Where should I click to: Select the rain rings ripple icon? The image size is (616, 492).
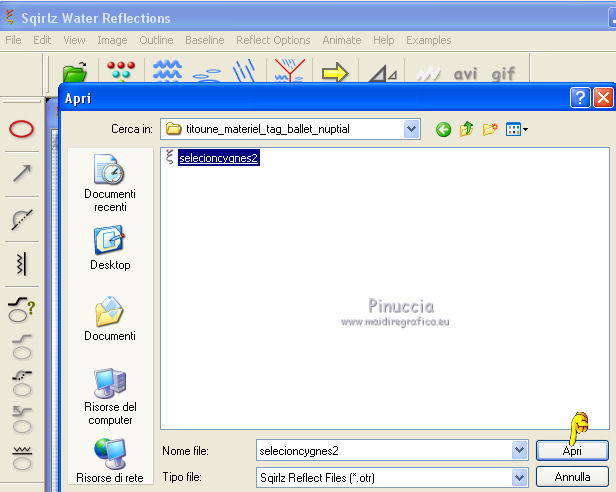pyautogui.click(x=207, y=75)
